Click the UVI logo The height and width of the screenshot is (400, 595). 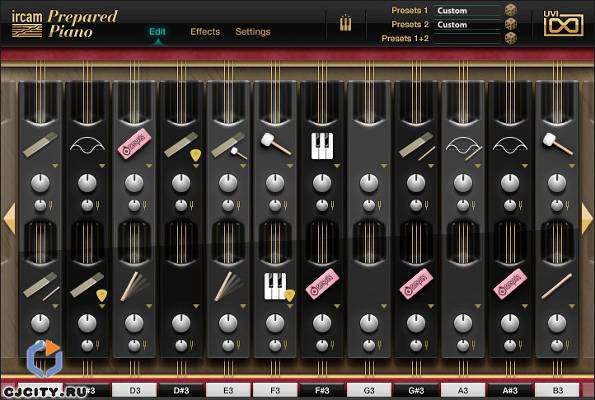point(564,24)
